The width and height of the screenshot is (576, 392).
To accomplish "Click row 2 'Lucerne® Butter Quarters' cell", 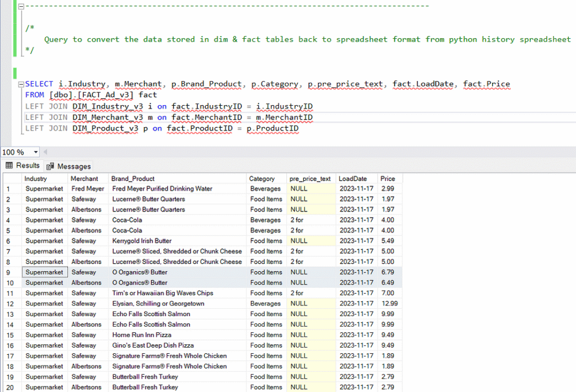I will coord(177,199).
